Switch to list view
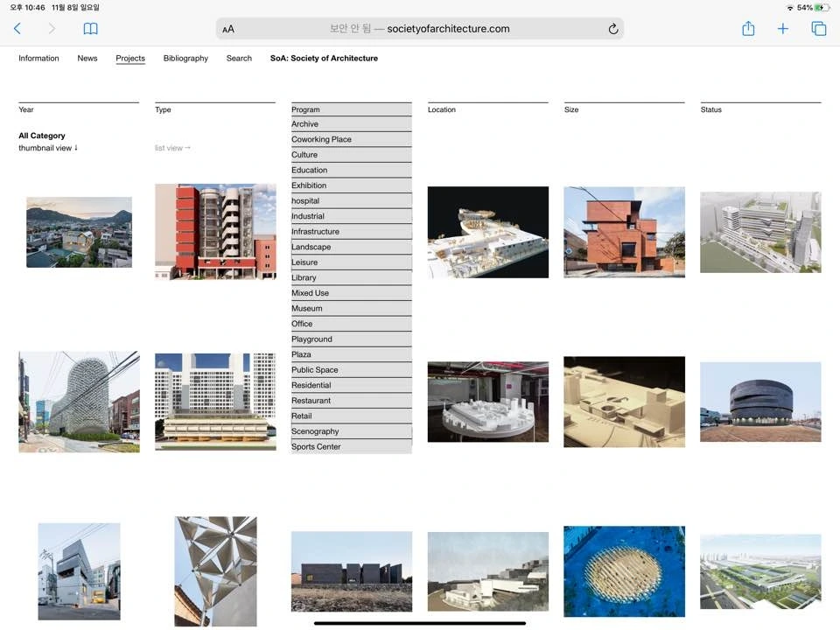Screen dimensions: 840x630 (172, 148)
